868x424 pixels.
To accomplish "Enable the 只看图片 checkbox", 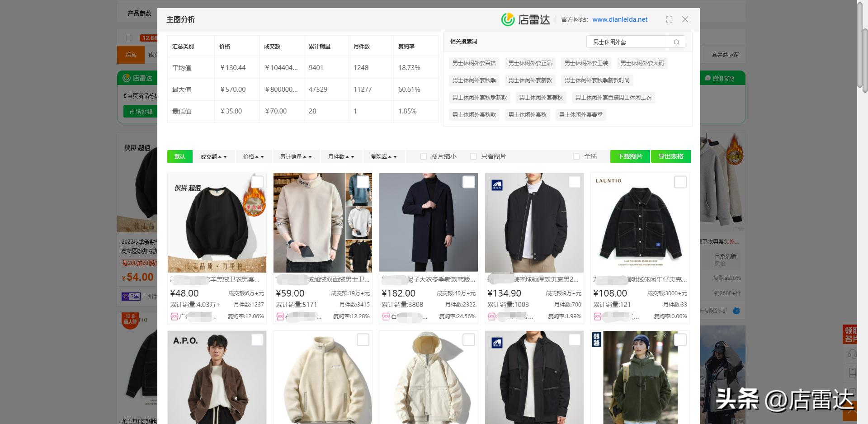I will pyautogui.click(x=473, y=156).
